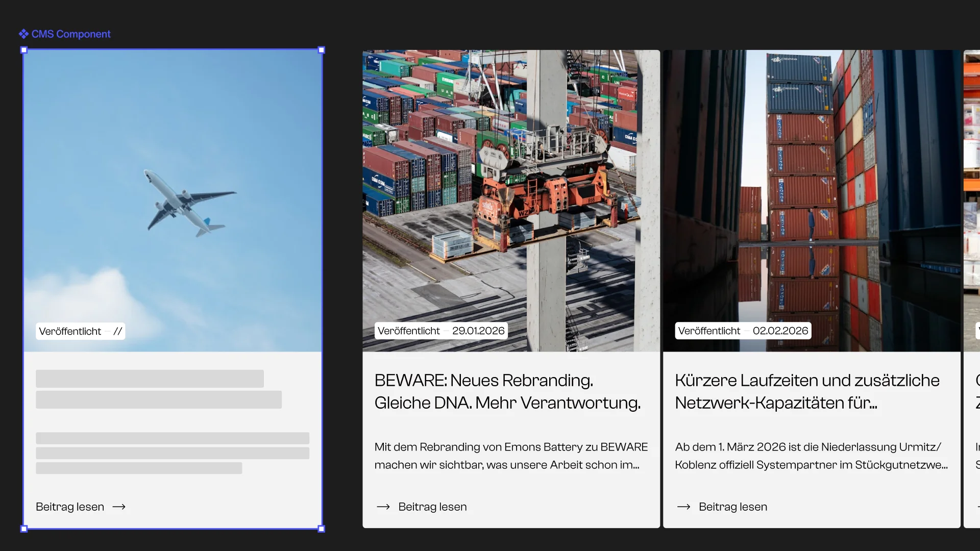980x551 pixels.
Task: Click the CMS Component diamond icon
Action: pyautogui.click(x=23, y=34)
